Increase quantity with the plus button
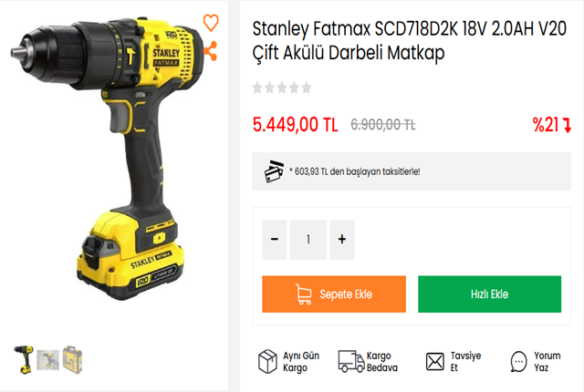This screenshot has height=392, width=584. point(342,239)
